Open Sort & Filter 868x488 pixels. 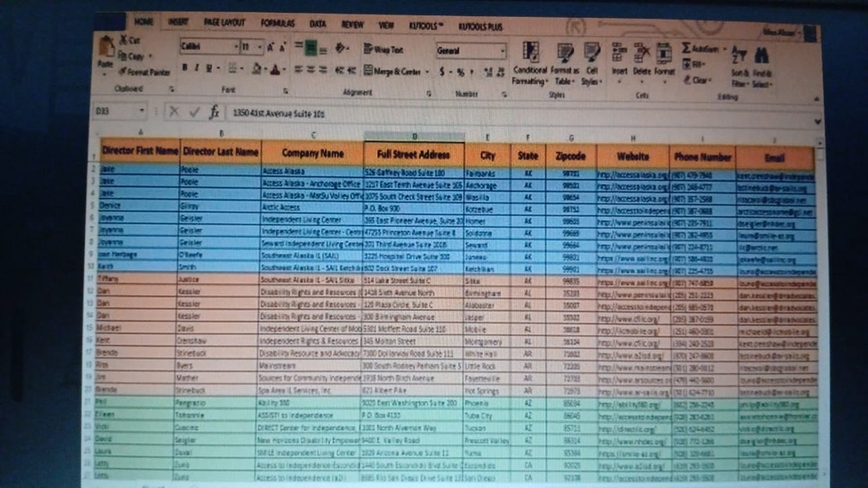(x=740, y=66)
